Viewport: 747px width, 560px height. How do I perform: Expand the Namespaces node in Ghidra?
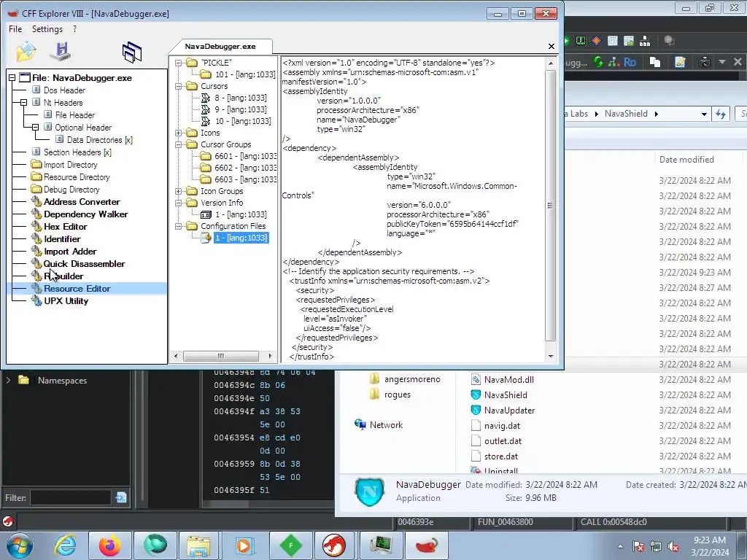tap(8, 380)
